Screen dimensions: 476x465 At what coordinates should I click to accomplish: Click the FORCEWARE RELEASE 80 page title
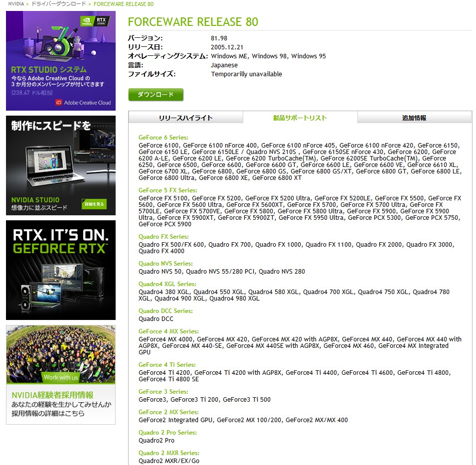point(193,22)
